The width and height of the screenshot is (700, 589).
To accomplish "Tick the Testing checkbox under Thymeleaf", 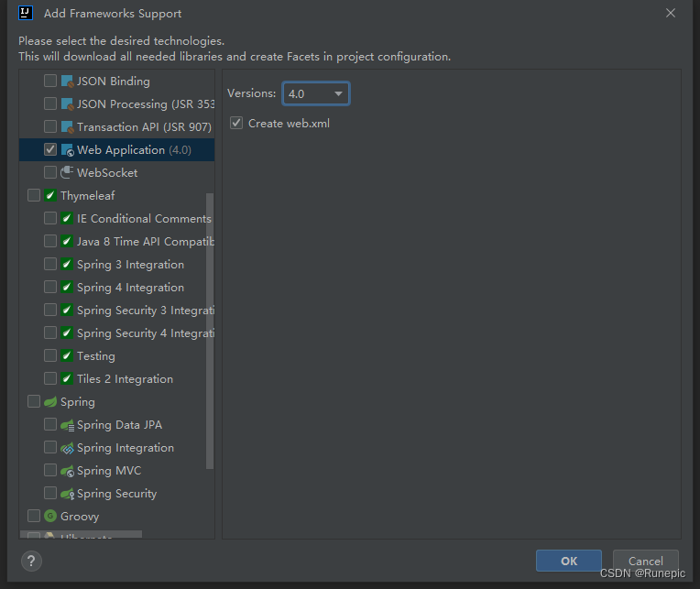I will pos(50,355).
